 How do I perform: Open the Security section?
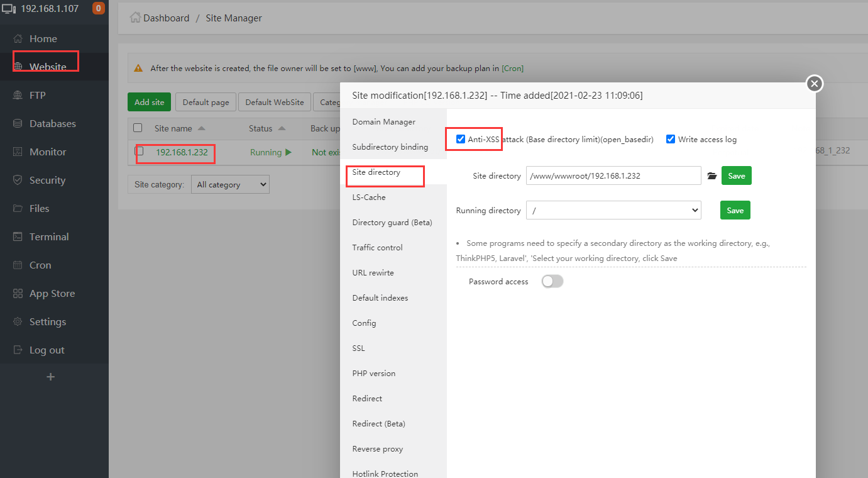(47, 180)
